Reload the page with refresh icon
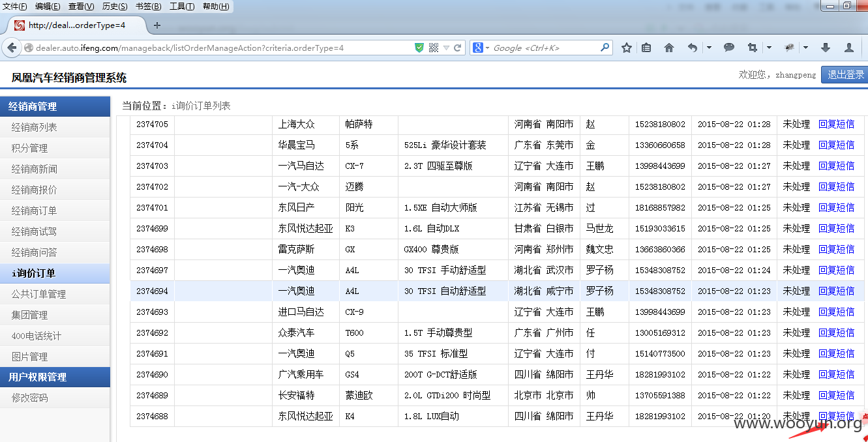The image size is (868, 442). [458, 48]
